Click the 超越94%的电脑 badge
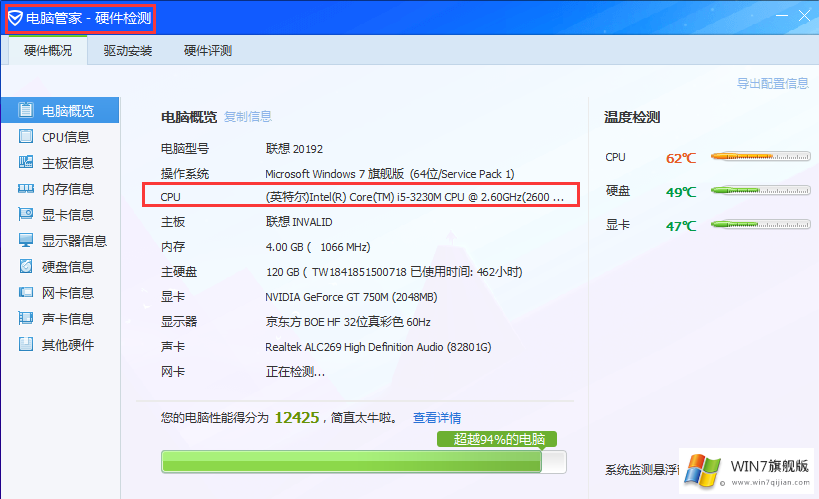 [497, 439]
